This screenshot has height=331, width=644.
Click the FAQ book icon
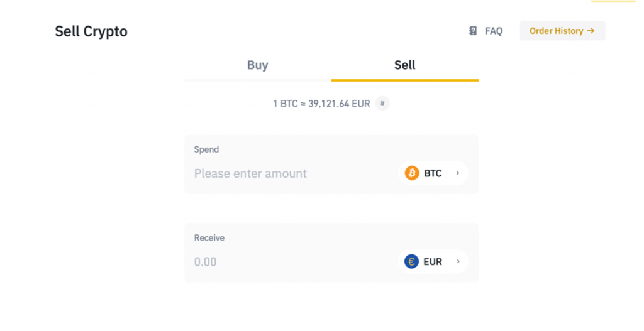coord(473,31)
